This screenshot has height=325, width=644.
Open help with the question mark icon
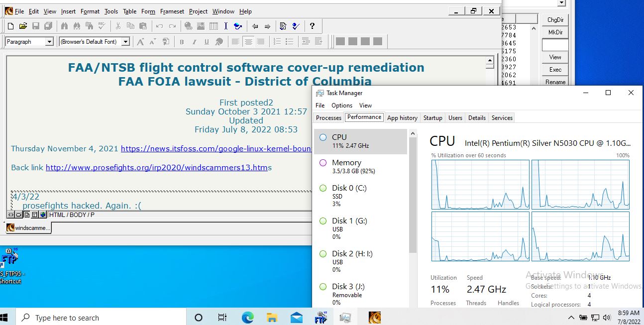pos(312,26)
